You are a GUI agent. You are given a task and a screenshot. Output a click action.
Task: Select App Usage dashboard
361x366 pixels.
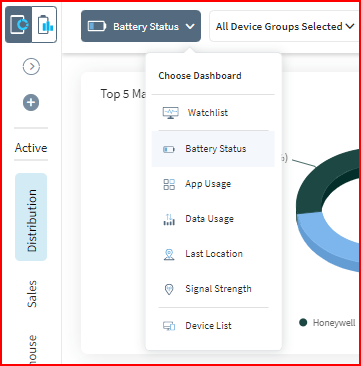pyautogui.click(x=213, y=184)
